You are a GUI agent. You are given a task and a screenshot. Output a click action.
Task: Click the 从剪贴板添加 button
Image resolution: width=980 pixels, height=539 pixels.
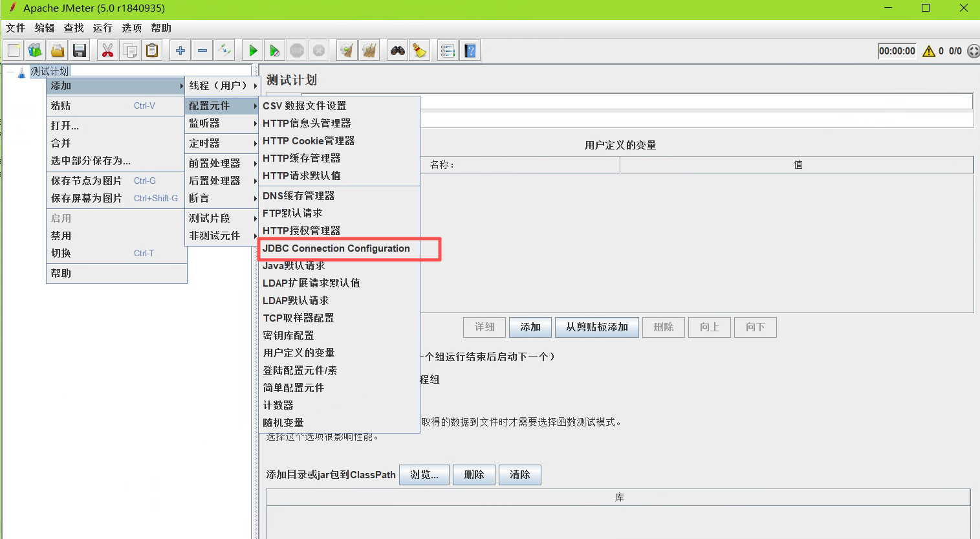596,327
